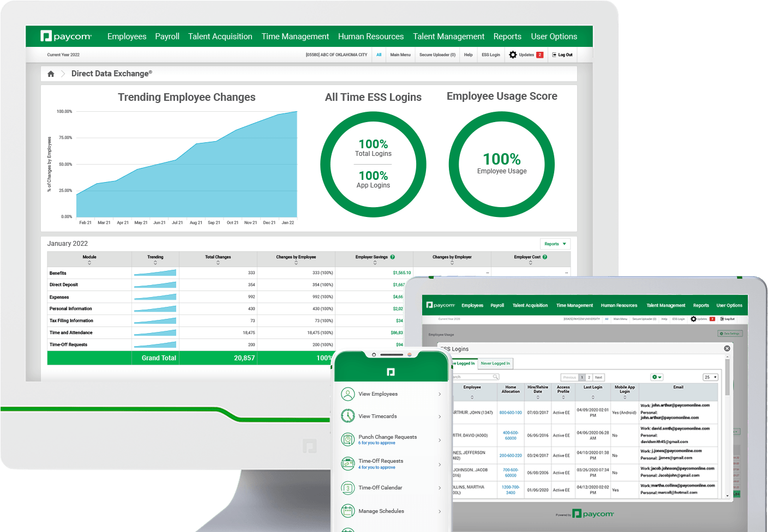Expand View Employees chevron on phone
Viewport: 768px width, 532px height.
click(440, 394)
